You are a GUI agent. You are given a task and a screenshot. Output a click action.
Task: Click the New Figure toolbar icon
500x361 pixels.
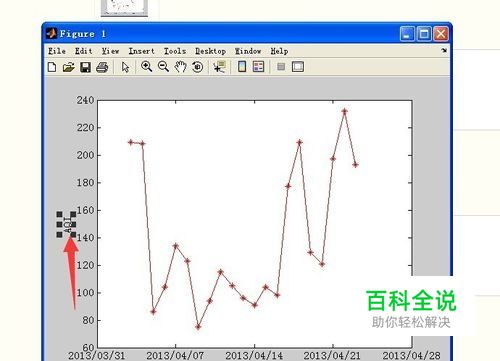click(52, 67)
